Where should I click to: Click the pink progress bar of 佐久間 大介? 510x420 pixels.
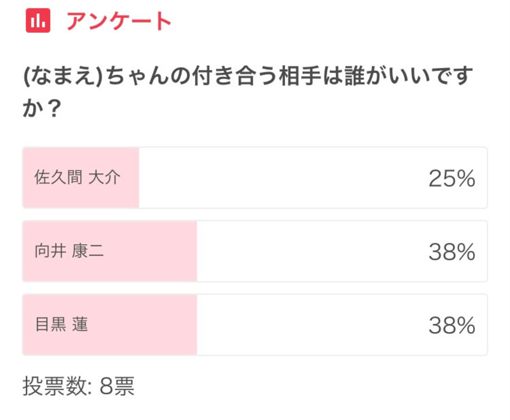(81, 178)
